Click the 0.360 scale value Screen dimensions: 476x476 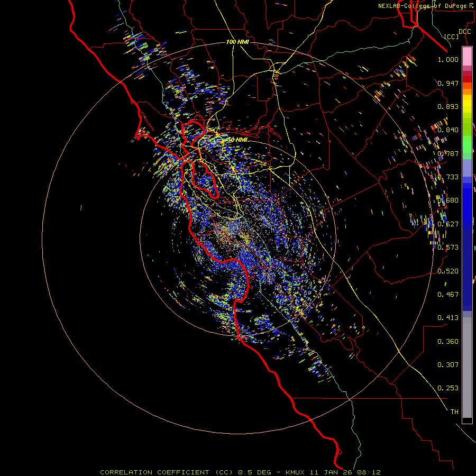click(448, 342)
